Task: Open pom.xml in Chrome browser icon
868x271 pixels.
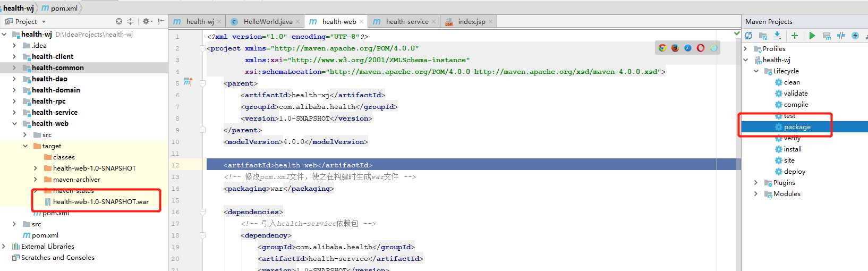Action: click(x=662, y=48)
